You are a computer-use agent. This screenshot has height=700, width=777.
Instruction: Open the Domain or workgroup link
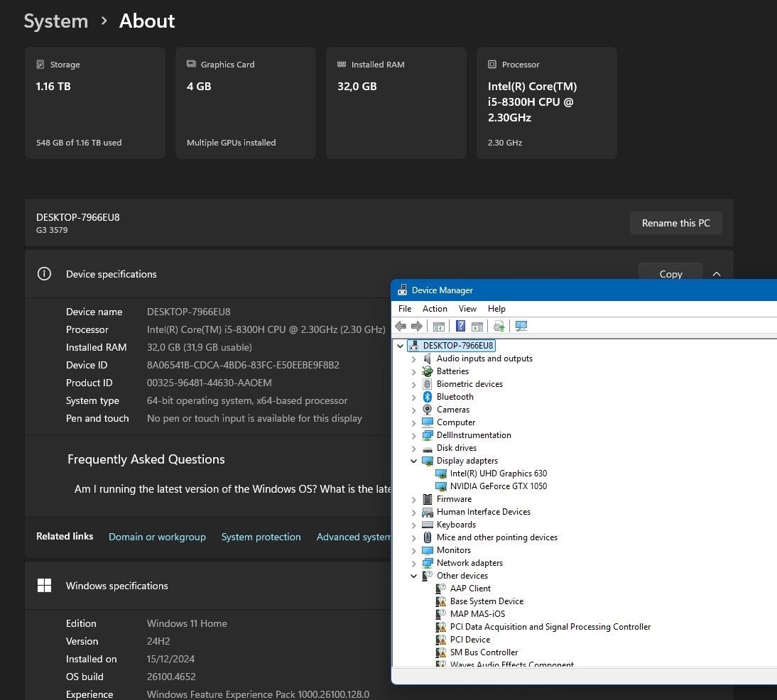[157, 537]
